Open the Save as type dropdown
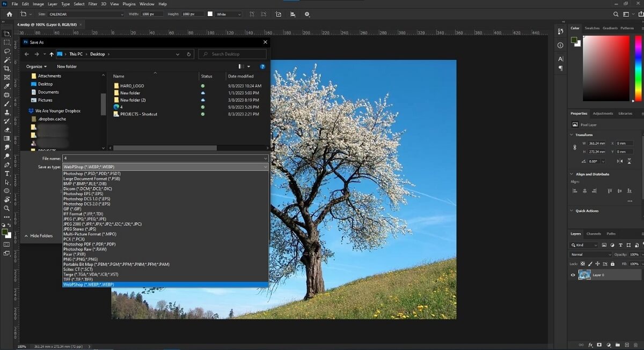 click(x=265, y=167)
